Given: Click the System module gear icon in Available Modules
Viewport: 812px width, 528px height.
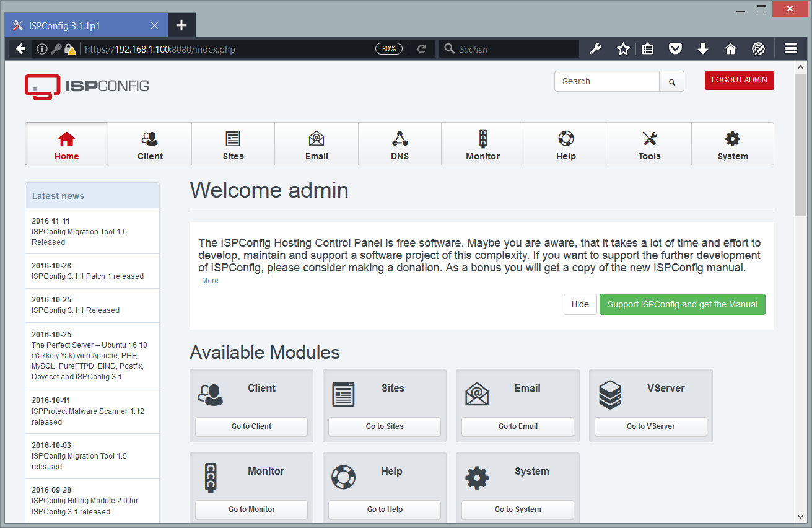Looking at the screenshot, I should (x=477, y=478).
